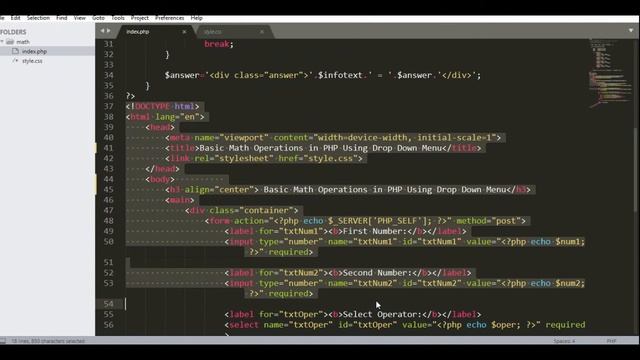The height and width of the screenshot is (360, 640).
Task: Click the CSS icon beside style.css
Action: 16,61
